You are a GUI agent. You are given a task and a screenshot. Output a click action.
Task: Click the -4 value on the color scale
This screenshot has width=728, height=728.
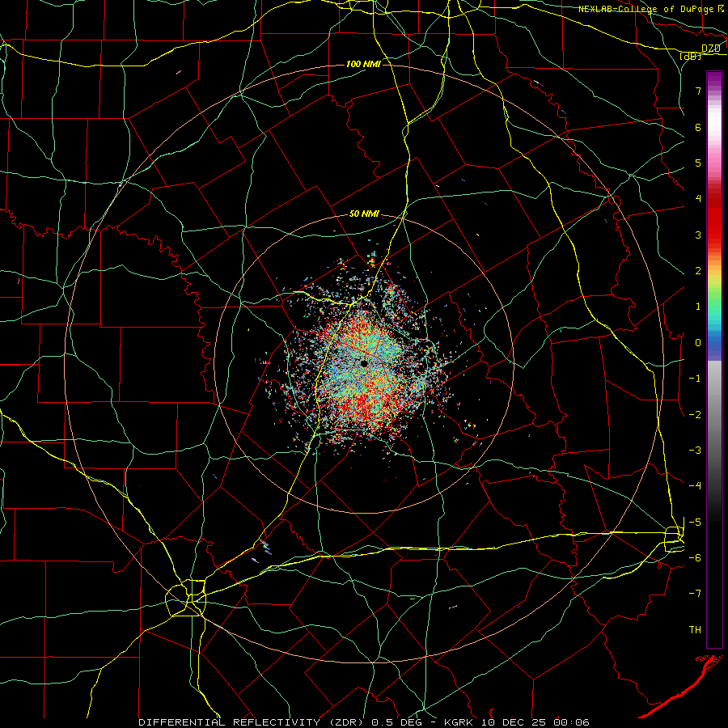[x=695, y=486]
